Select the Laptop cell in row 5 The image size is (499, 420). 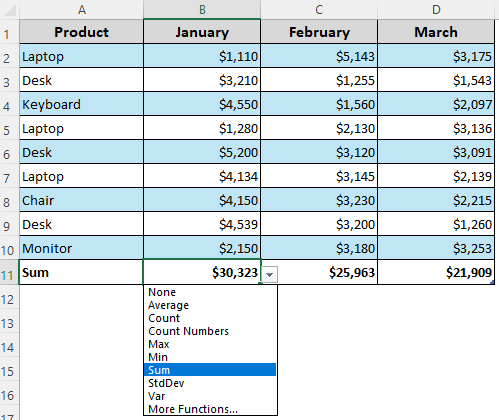[x=82, y=128]
